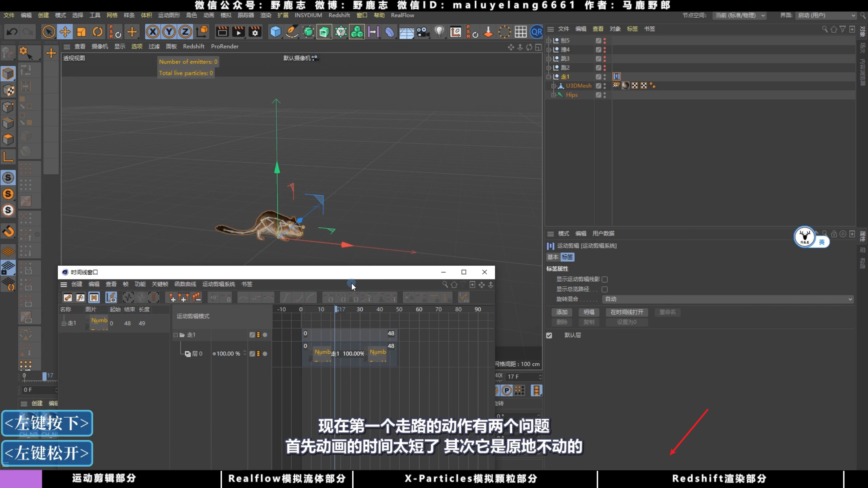Image resolution: width=868 pixels, height=488 pixels.
Task: Enable 显示总览路径 checkbox
Action: point(605,289)
